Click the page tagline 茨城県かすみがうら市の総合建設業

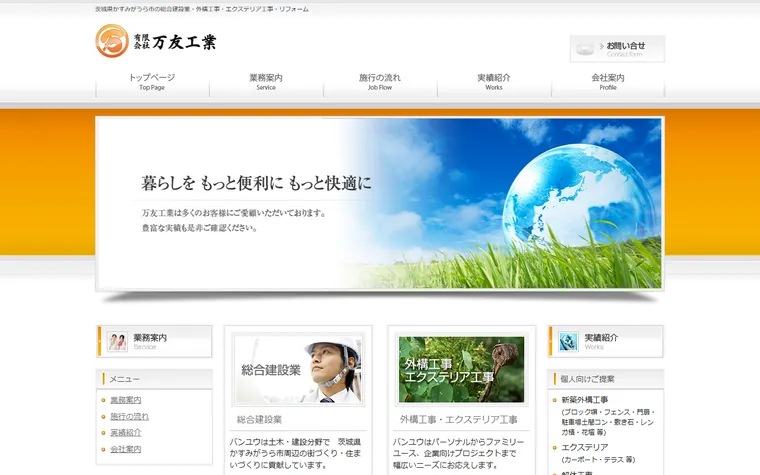[x=202, y=9]
